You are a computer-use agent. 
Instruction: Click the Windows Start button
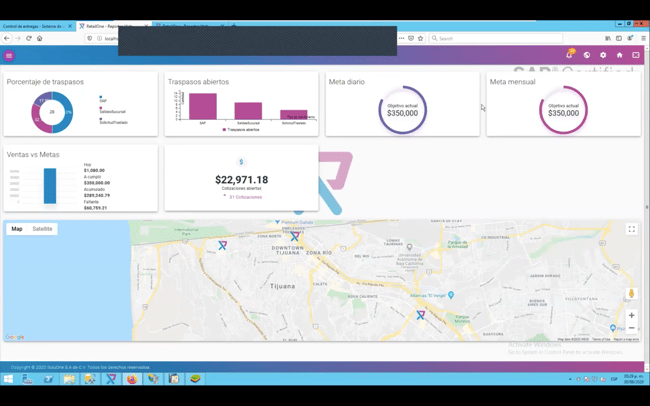click(x=8, y=379)
